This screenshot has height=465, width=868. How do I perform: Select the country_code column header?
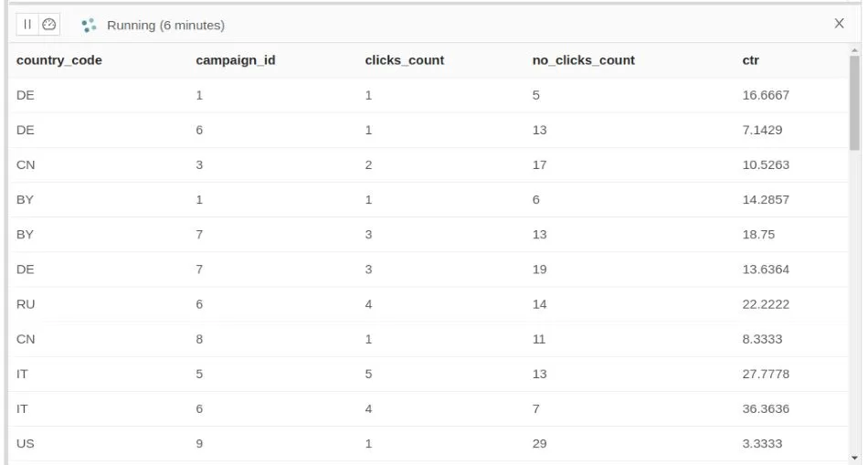pos(59,60)
